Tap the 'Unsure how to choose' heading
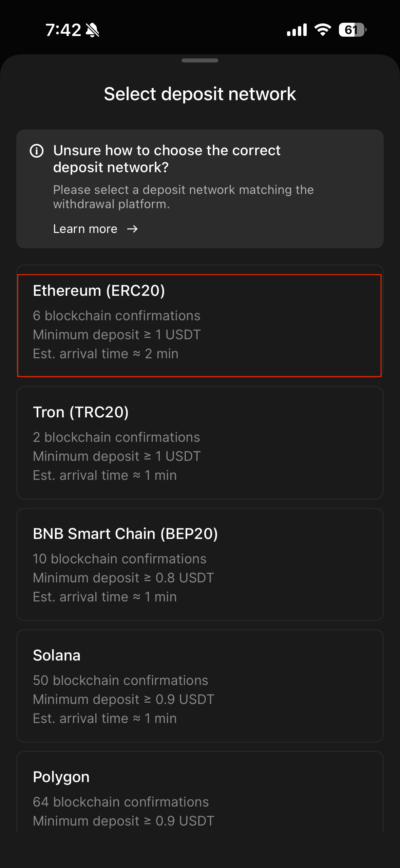The height and width of the screenshot is (868, 400). tap(167, 159)
